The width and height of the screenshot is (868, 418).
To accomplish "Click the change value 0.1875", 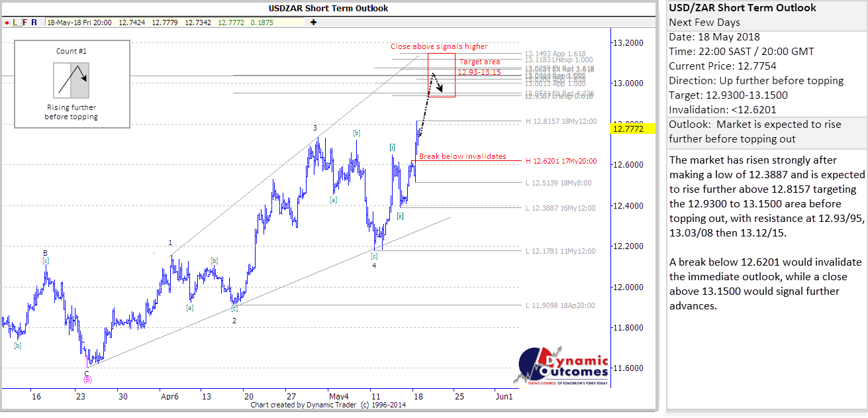I will (261, 22).
